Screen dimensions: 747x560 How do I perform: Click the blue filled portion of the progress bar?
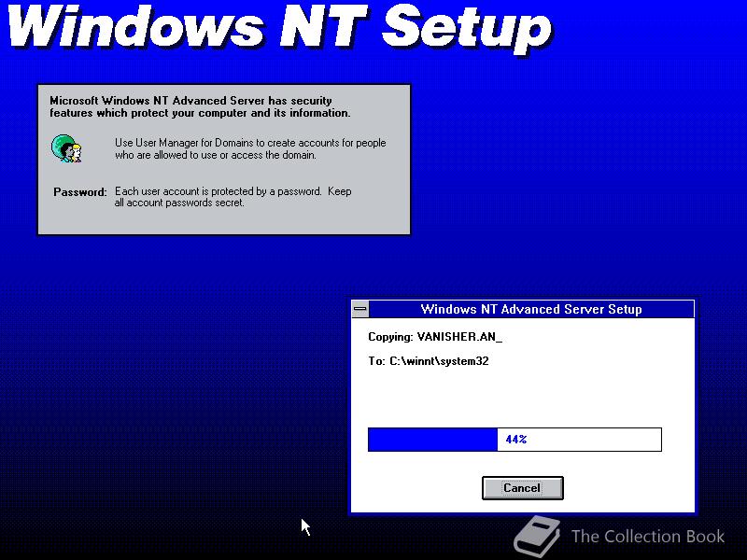pyautogui.click(x=430, y=439)
